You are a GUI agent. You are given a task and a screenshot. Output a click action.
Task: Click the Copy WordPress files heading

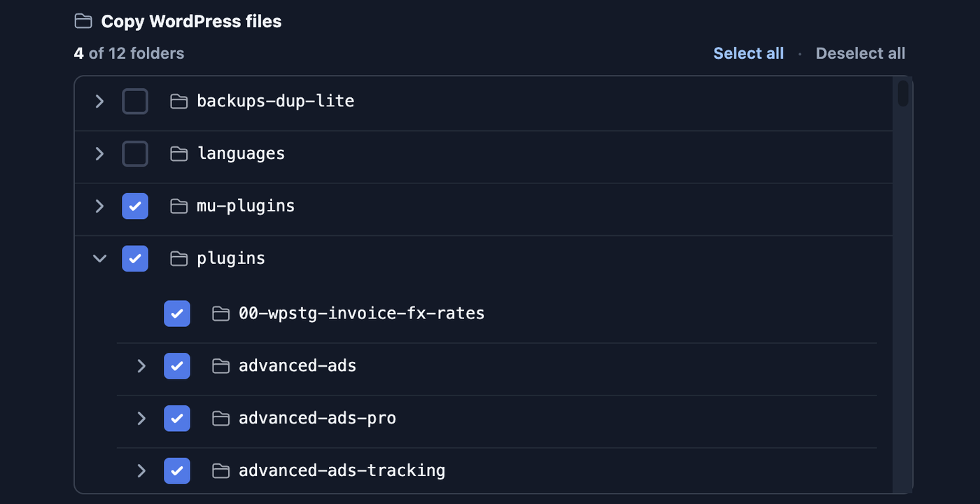pyautogui.click(x=191, y=22)
